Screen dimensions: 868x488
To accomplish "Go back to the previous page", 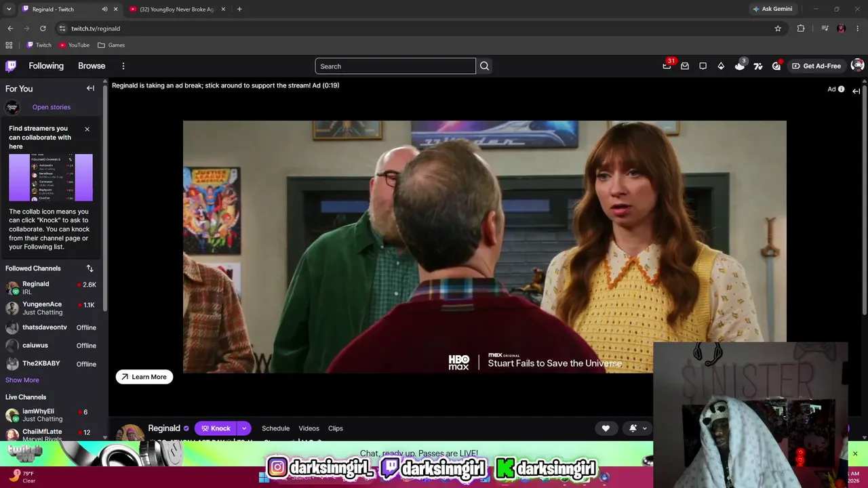I will [10, 28].
